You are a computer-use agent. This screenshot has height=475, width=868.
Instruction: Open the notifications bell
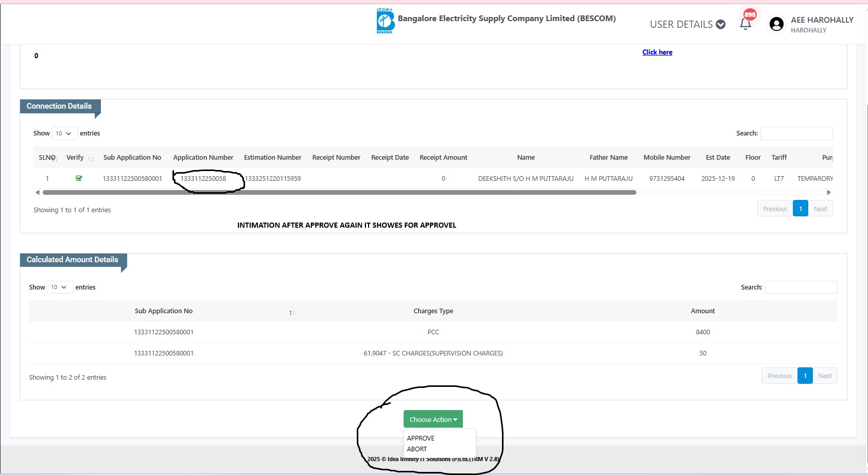[745, 24]
